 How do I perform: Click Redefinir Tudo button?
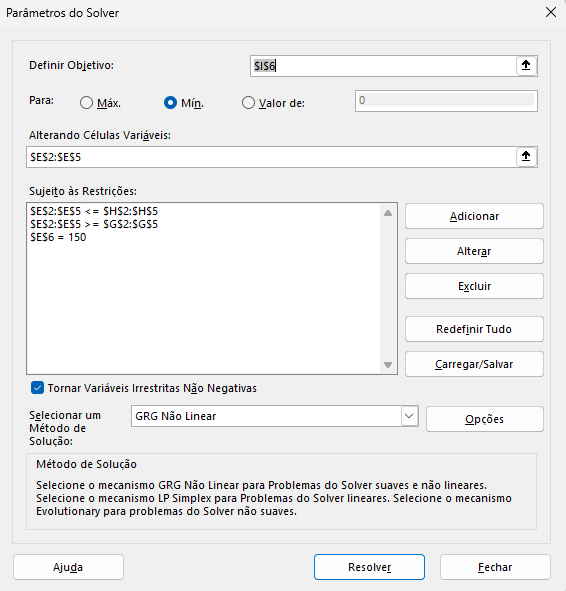point(474,329)
